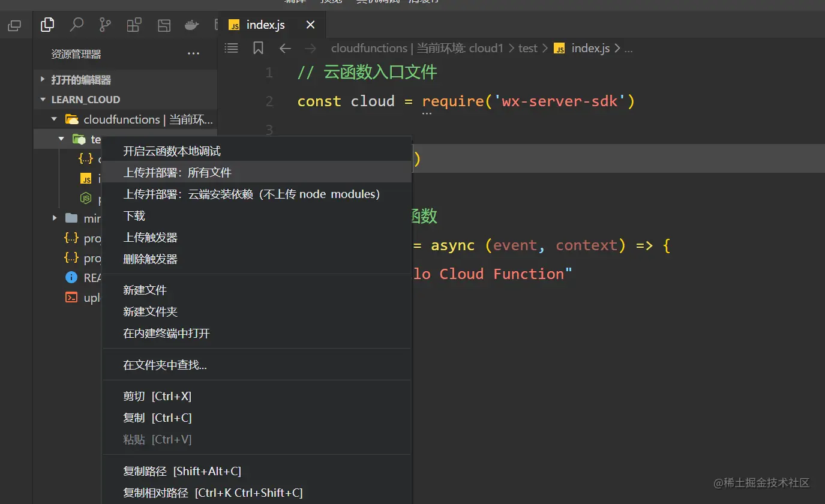
Task: Click the 'context' parameter in the code
Action: click(587, 245)
